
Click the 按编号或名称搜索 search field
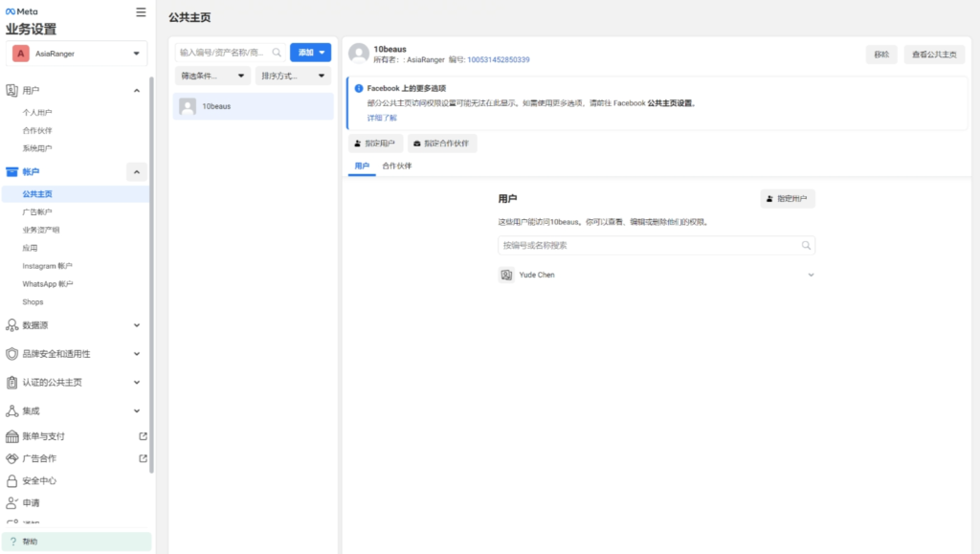657,246
